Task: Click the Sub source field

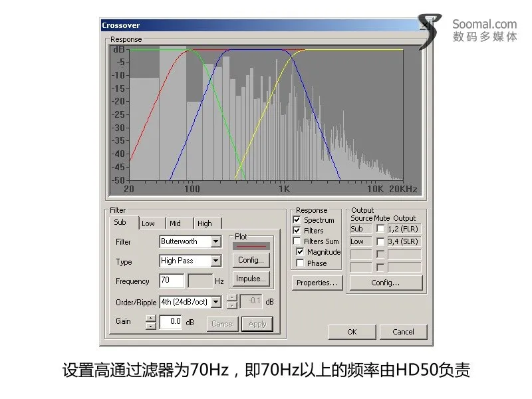Action: pyautogui.click(x=361, y=229)
